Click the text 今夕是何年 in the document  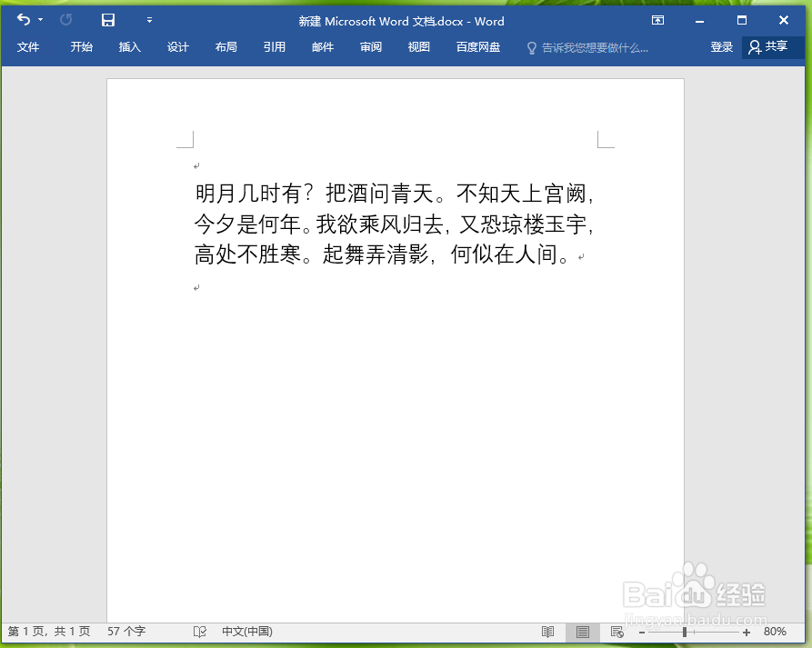[247, 224]
